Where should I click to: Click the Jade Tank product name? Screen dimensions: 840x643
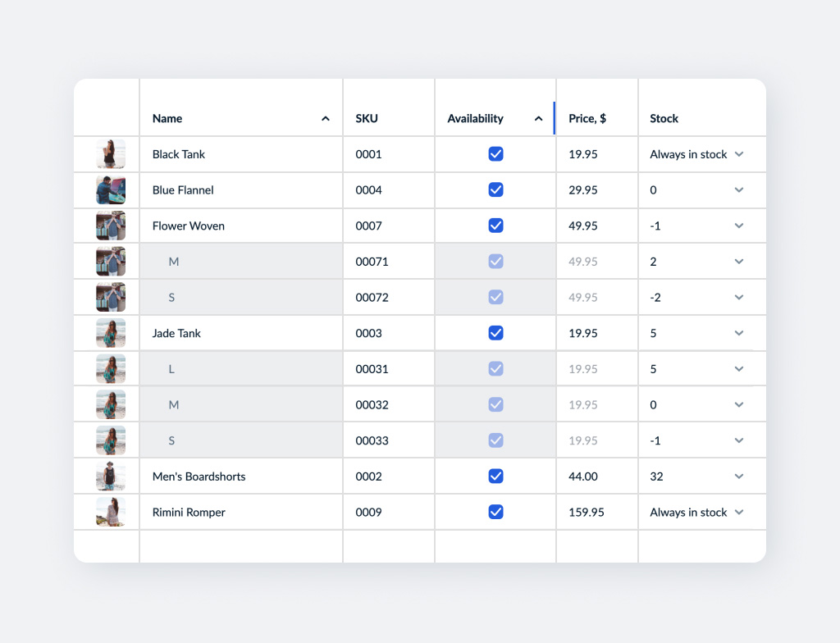point(176,334)
